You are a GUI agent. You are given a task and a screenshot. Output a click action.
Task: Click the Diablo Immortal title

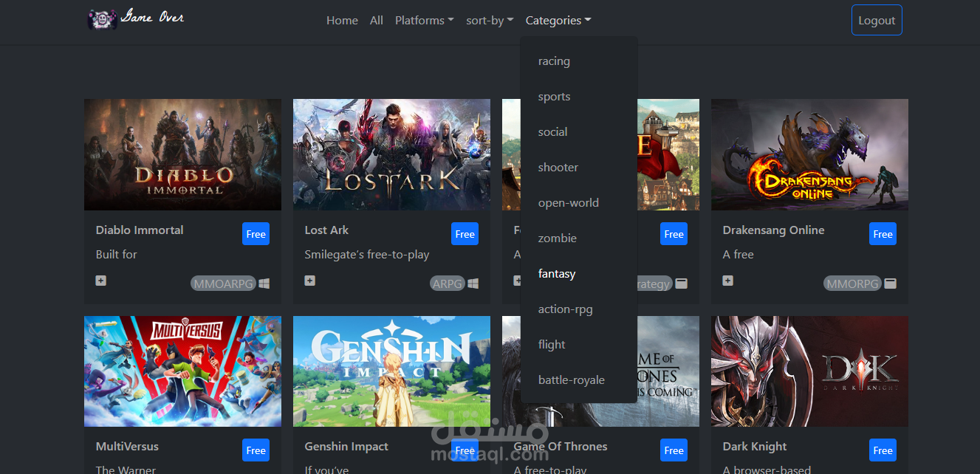pos(140,230)
